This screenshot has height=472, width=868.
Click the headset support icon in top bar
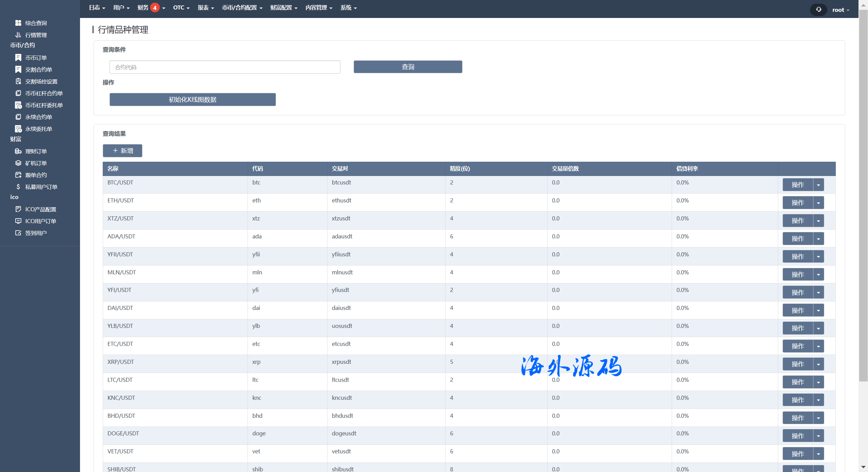818,9
